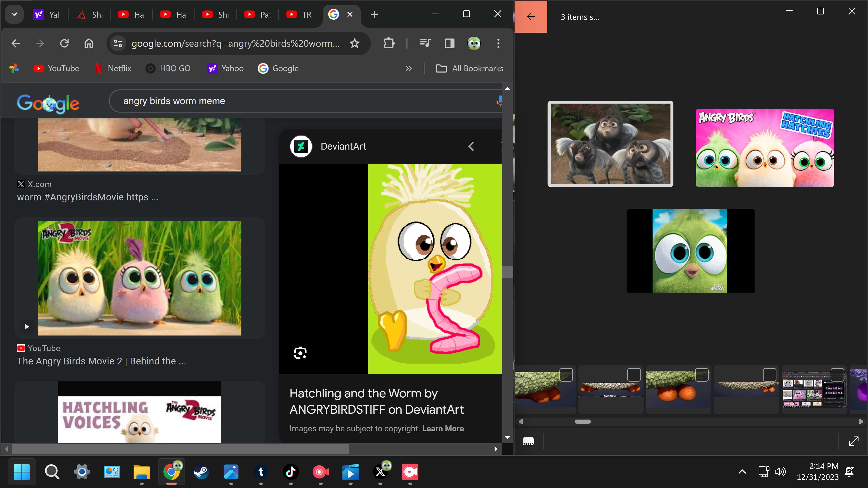868x488 pixels.
Task: Open the YouTube bookmark
Action: pos(56,68)
